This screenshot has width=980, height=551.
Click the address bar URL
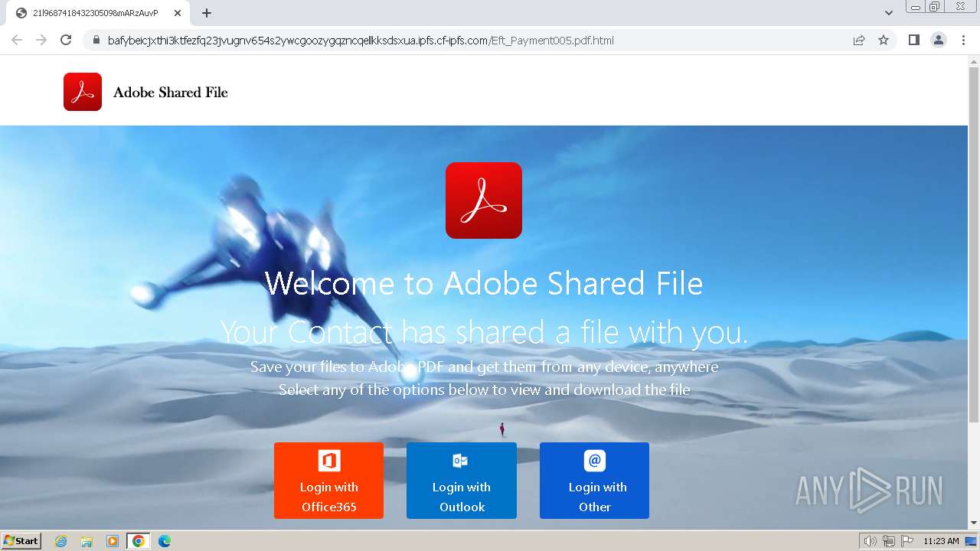pyautogui.click(x=361, y=41)
